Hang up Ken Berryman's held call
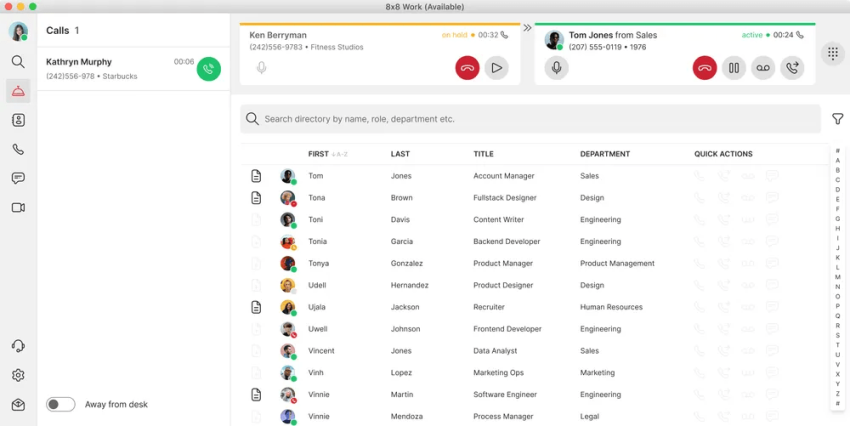The height and width of the screenshot is (426, 850). tap(467, 68)
